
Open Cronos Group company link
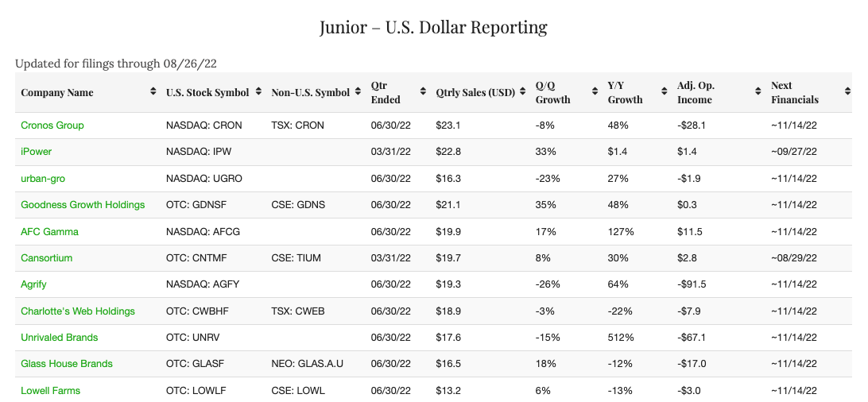(52, 126)
